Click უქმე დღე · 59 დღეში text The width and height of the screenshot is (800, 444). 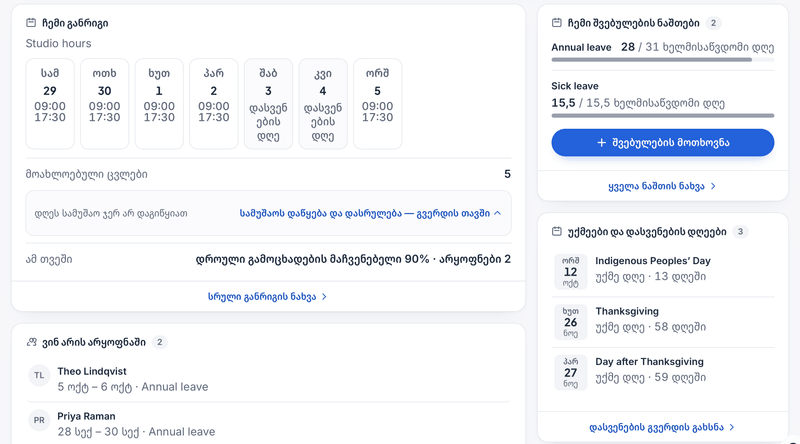click(651, 377)
